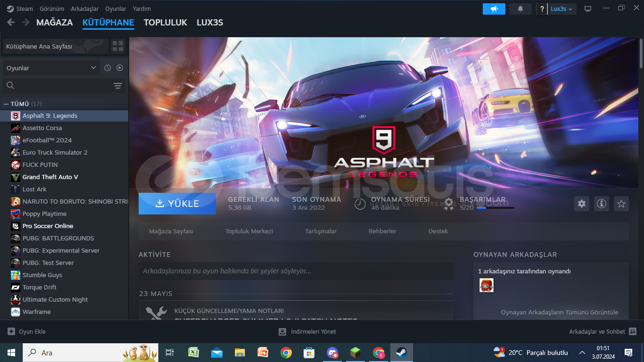Open Oynayan Arkadaşların Tümünü Görüntüle link
Screen dimensions: 644x362
click(x=559, y=312)
